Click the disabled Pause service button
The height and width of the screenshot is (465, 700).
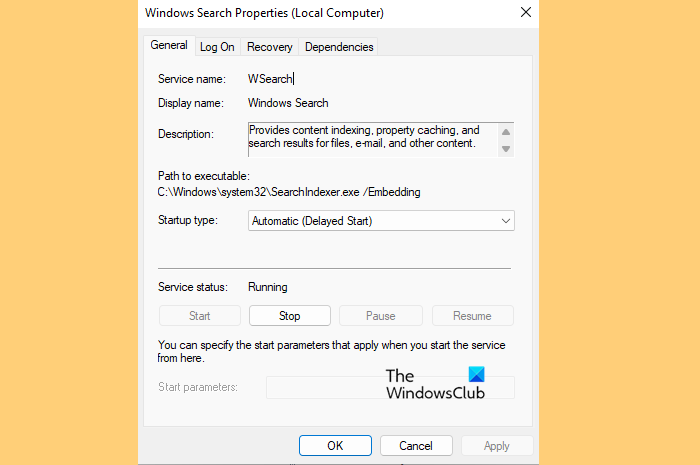click(381, 316)
